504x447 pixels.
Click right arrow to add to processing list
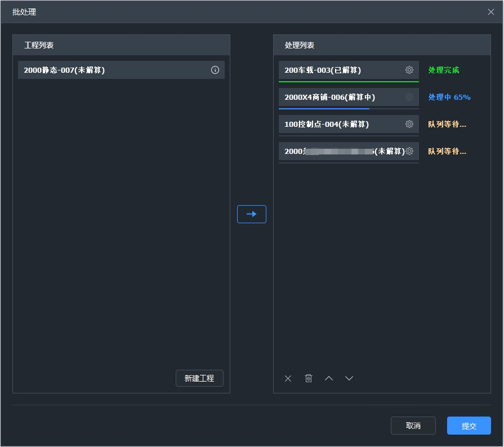tap(252, 214)
